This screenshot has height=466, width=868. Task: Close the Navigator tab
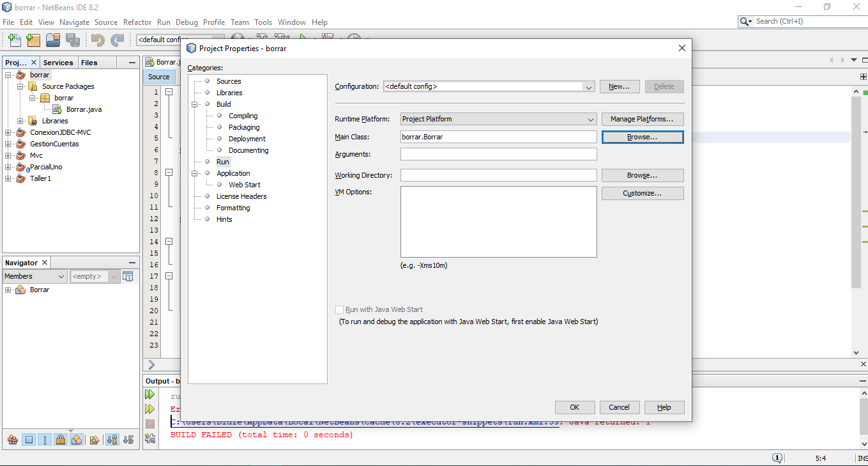[x=45, y=263]
